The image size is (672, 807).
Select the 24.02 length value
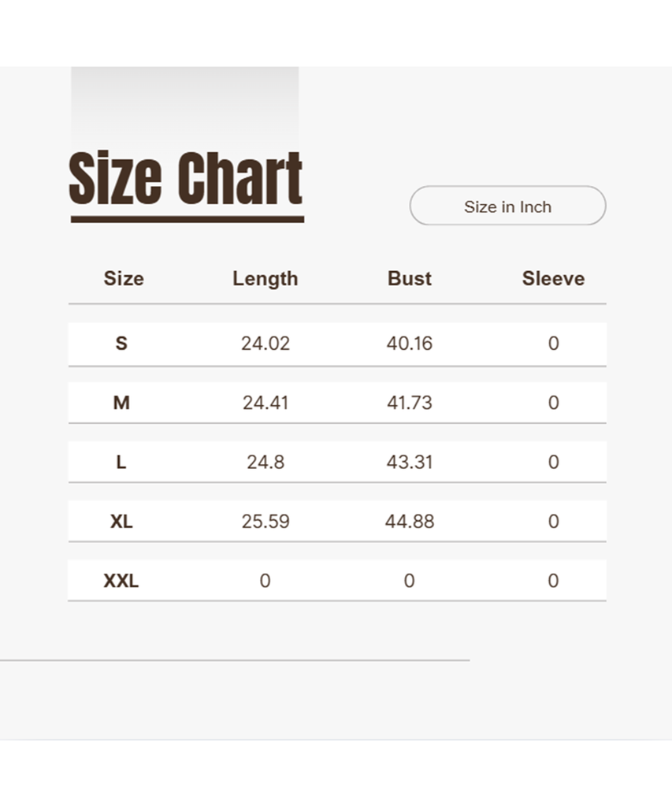click(265, 344)
